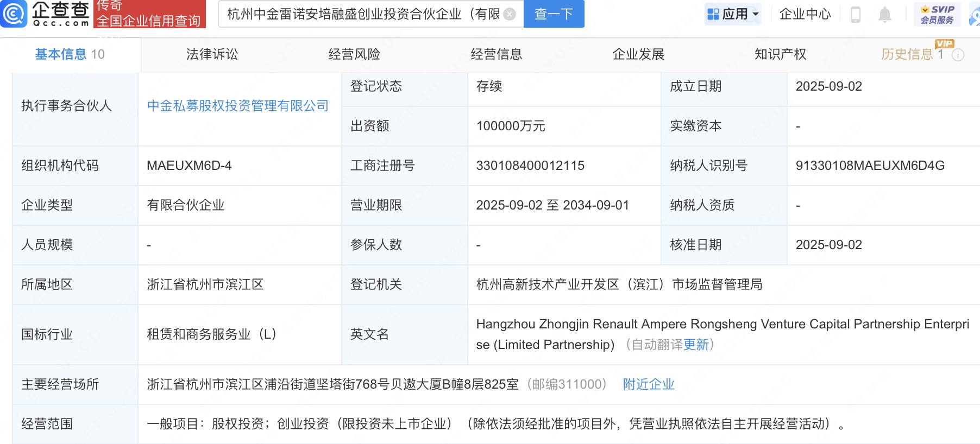Click the 参保人数 label cell
The width and height of the screenshot is (980, 444).
pos(404,245)
